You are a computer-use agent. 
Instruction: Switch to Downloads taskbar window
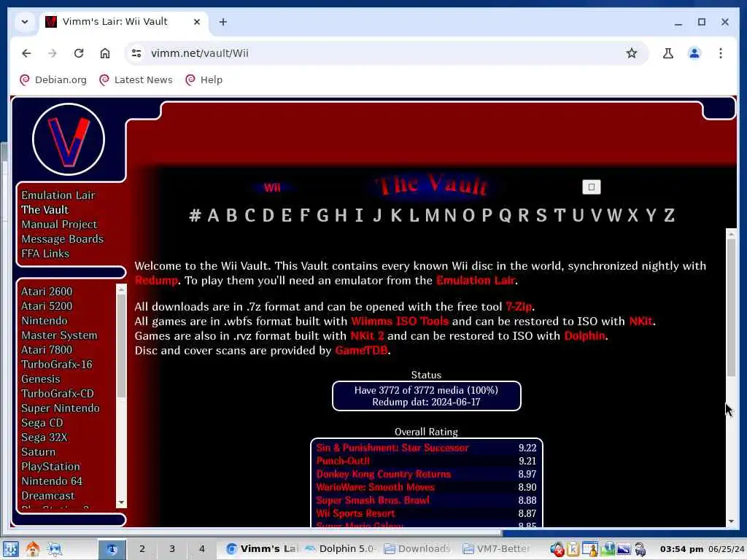click(x=417, y=549)
